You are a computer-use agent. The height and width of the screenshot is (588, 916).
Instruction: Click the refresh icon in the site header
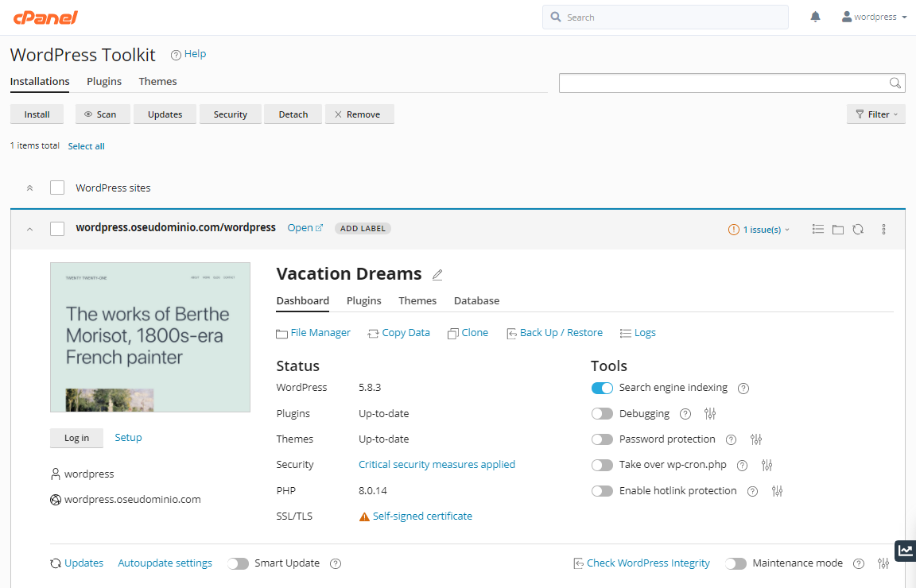coord(858,229)
